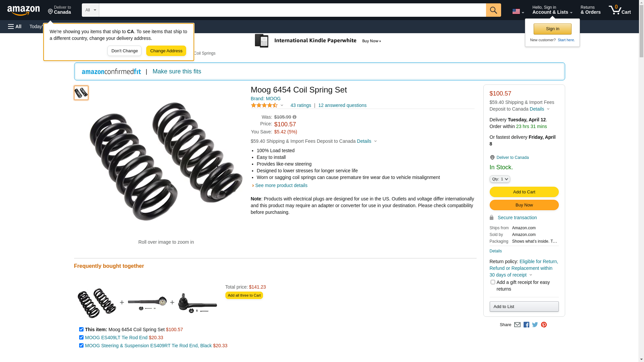The width and height of the screenshot is (644, 362).
Task: Expand the star ratings popover
Action: point(267,105)
